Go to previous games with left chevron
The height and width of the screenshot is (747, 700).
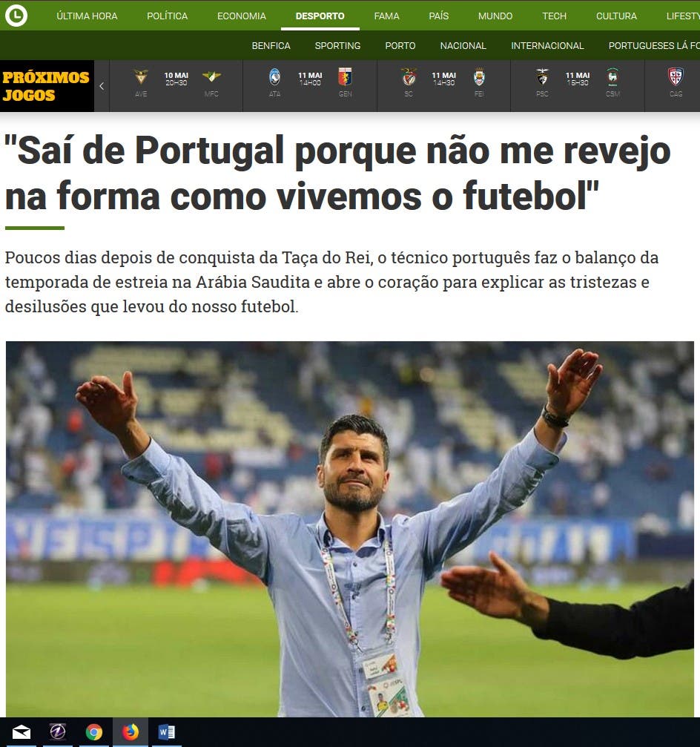point(102,86)
